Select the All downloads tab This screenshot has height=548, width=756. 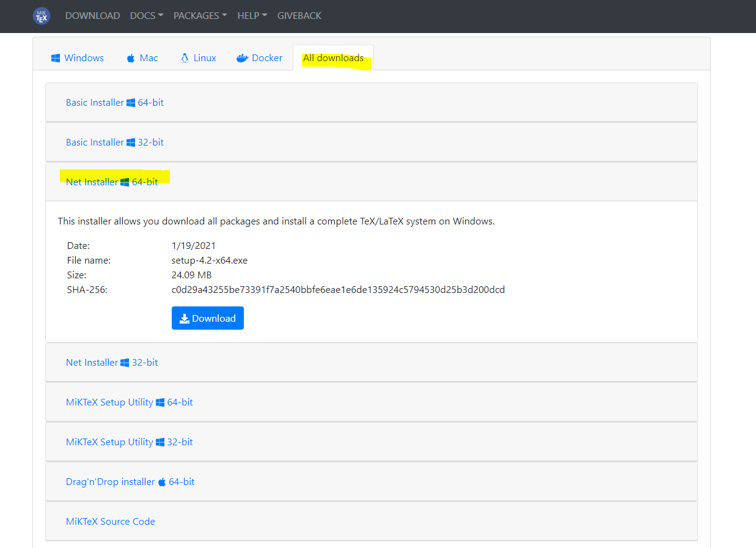[334, 58]
